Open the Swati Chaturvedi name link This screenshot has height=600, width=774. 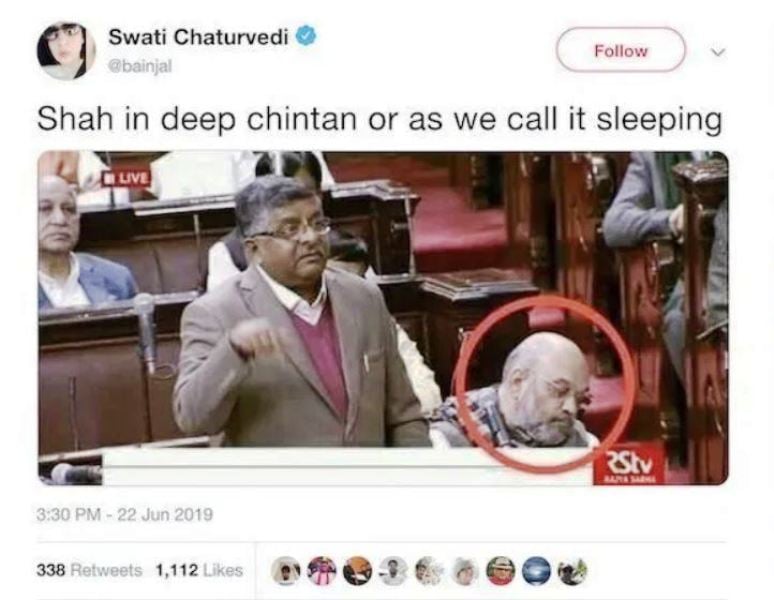(x=198, y=37)
